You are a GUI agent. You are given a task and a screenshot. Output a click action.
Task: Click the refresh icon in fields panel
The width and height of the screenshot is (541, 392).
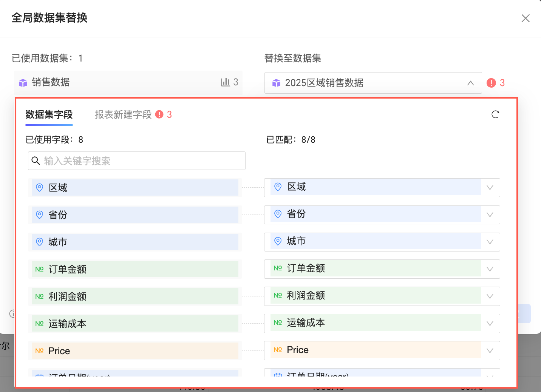495,114
